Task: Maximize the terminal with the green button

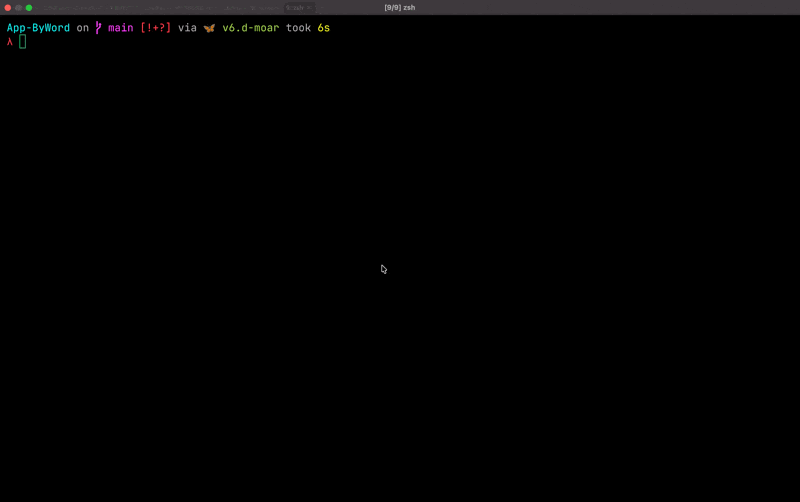Action: coord(29,7)
